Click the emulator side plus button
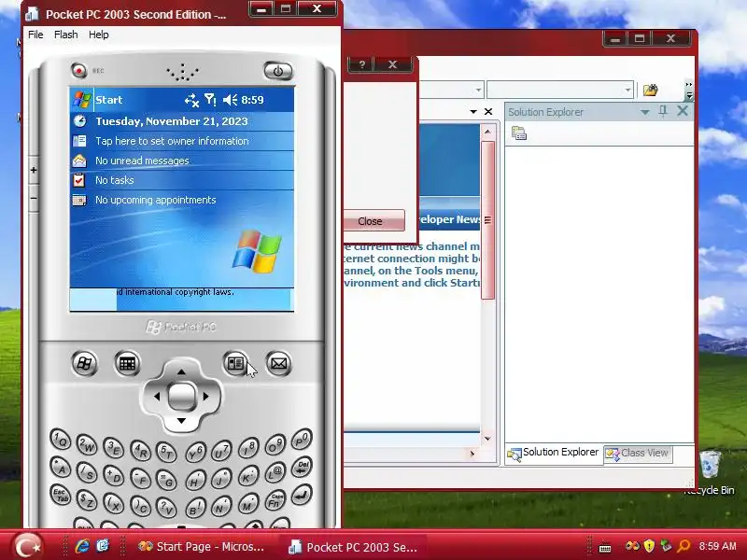 click(x=34, y=170)
